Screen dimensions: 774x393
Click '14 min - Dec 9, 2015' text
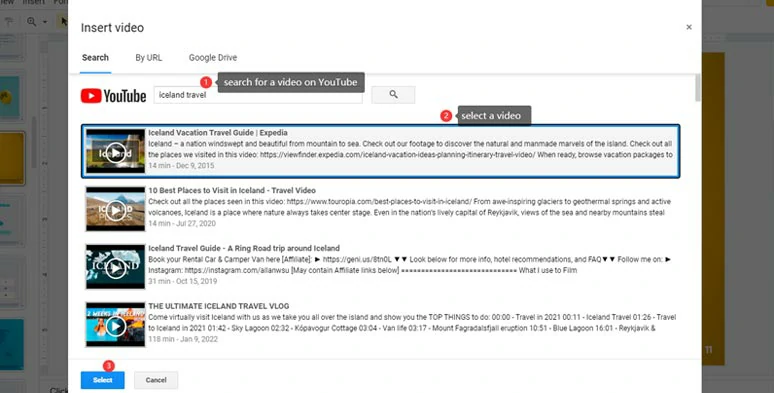click(x=181, y=165)
